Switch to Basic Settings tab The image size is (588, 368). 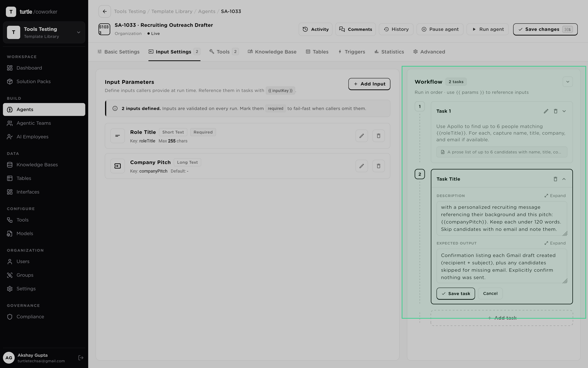pos(118,52)
